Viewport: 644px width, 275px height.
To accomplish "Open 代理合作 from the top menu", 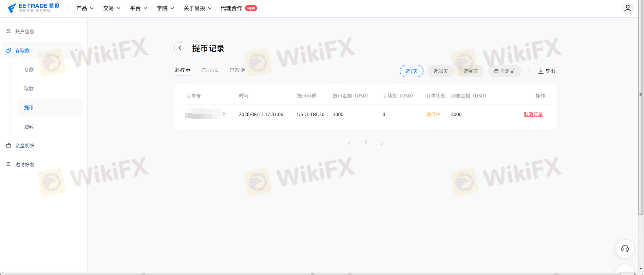I will pyautogui.click(x=231, y=8).
